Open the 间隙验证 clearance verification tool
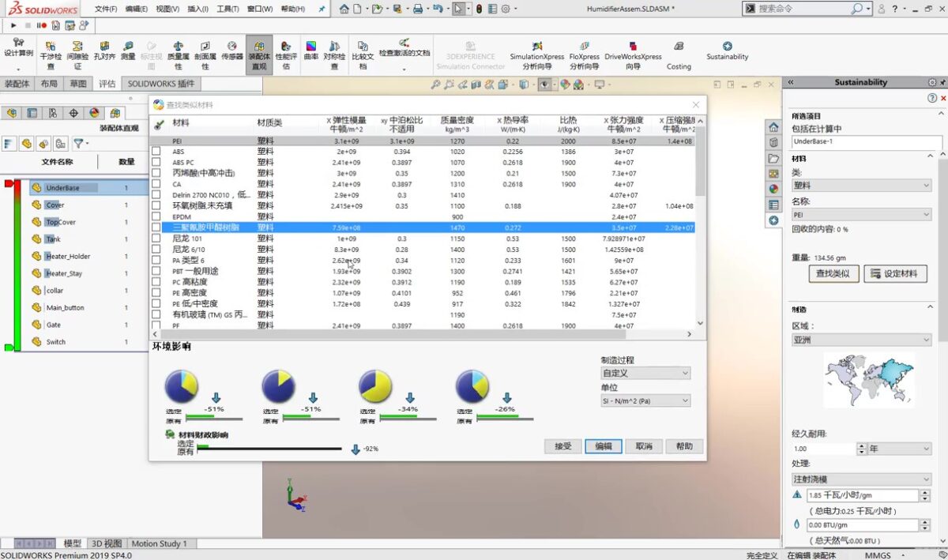Viewport: 948px width, 560px height. pos(77,55)
